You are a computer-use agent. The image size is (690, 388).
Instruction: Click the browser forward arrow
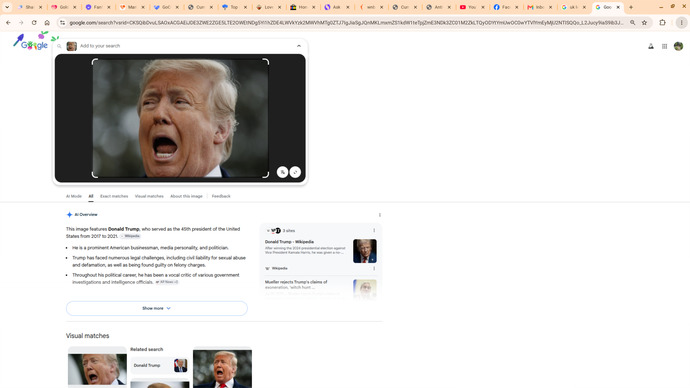tap(21, 22)
